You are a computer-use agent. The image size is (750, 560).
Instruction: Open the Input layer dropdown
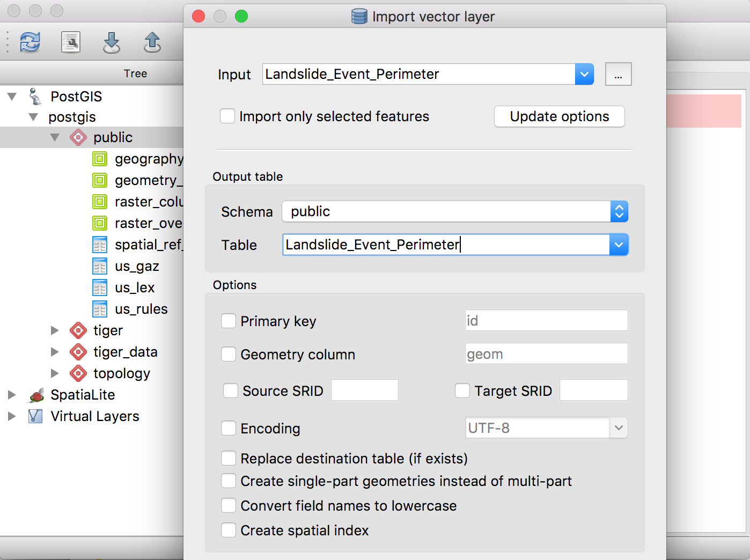coord(584,74)
